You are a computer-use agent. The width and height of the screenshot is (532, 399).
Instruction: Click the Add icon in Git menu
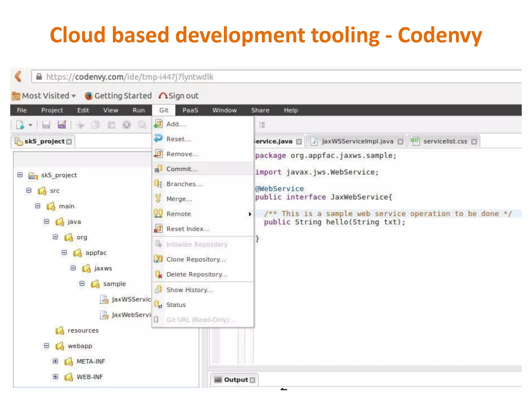158,124
